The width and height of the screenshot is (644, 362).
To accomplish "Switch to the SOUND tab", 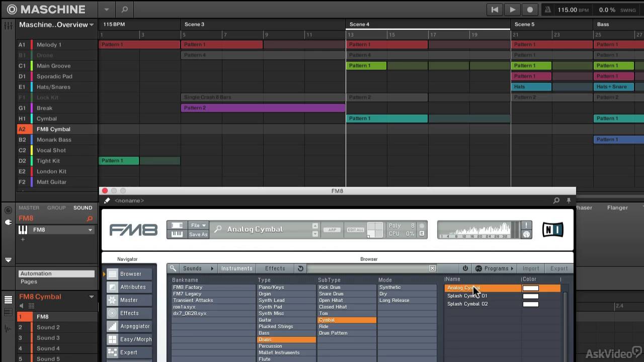I will point(83,208).
